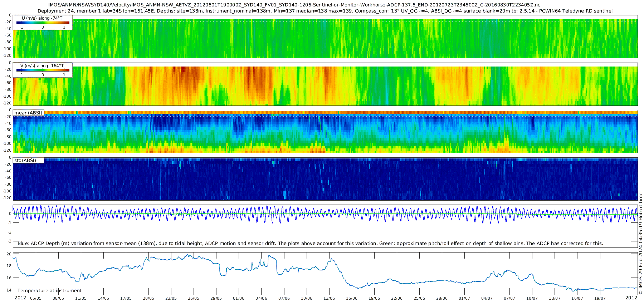
Task: Click the ADCP depth variation caption text
Action: [310, 244]
